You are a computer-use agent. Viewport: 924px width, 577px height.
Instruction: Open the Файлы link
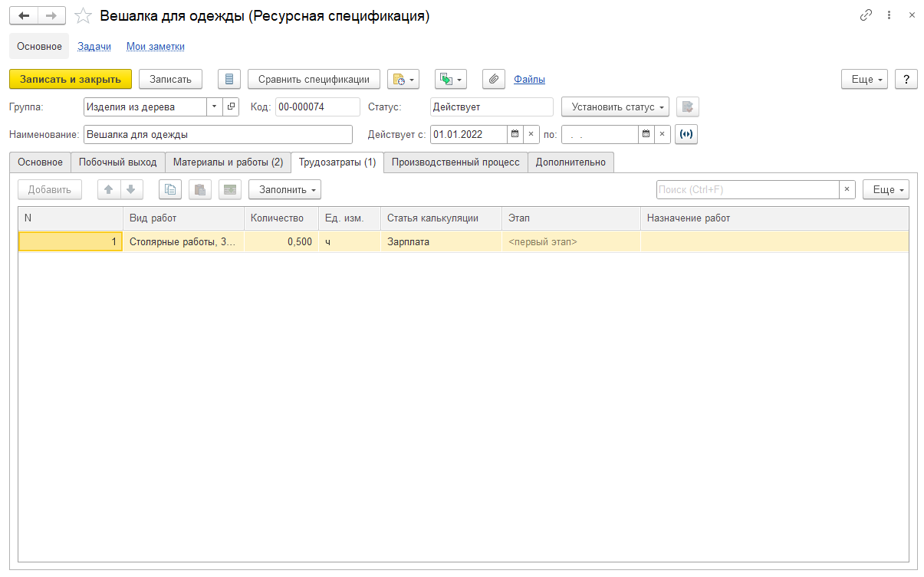click(529, 79)
